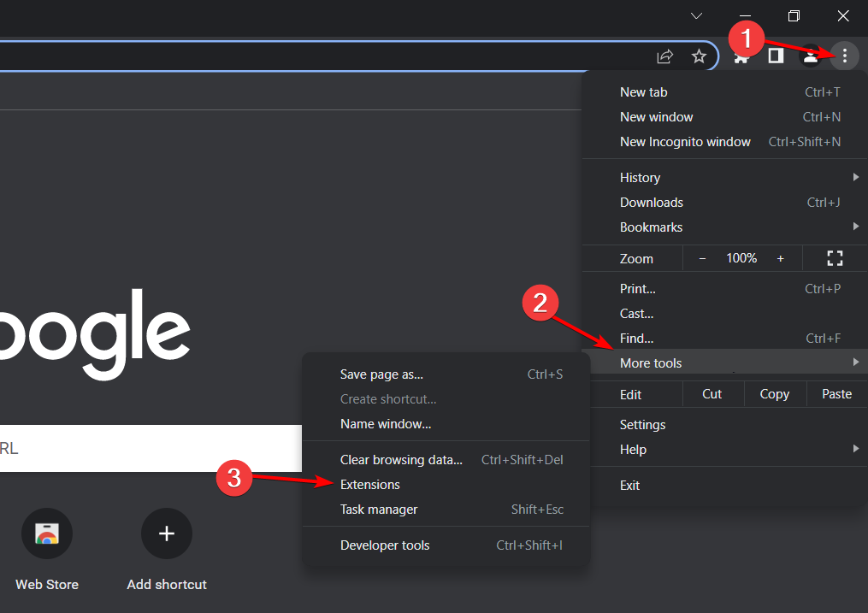Open the side panel icon
The width and height of the screenshot is (868, 613).
(775, 56)
